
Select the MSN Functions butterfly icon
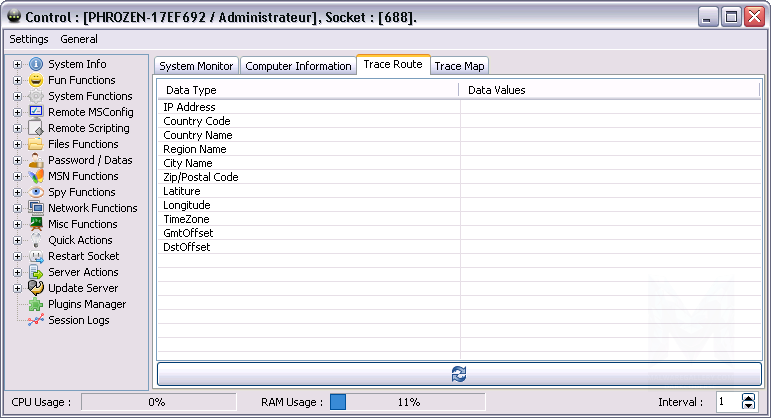(x=36, y=176)
